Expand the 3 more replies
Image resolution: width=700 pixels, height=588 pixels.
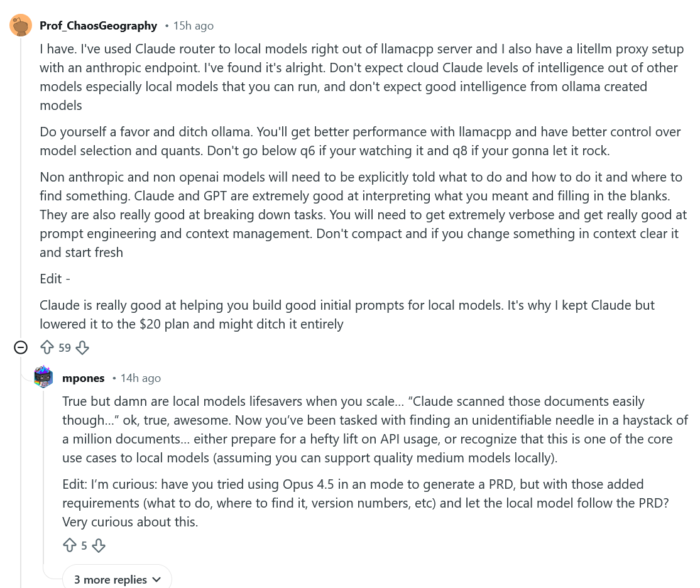click(x=111, y=579)
